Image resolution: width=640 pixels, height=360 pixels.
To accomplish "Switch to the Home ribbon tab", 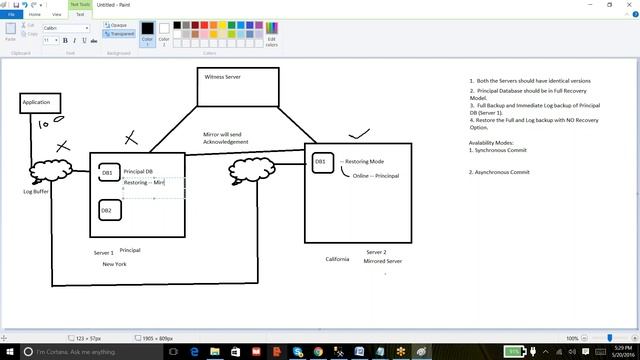I will [35, 14].
